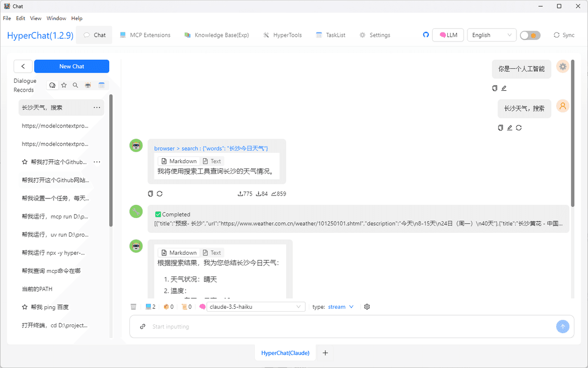Resend the user message 长沙天气,搜索

518,128
